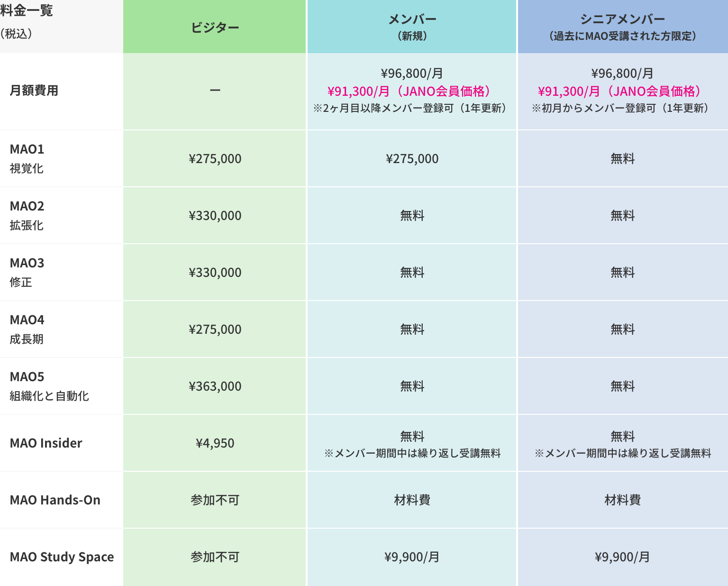Click the MAO Insider row label
The image size is (728, 586).
pos(46,443)
